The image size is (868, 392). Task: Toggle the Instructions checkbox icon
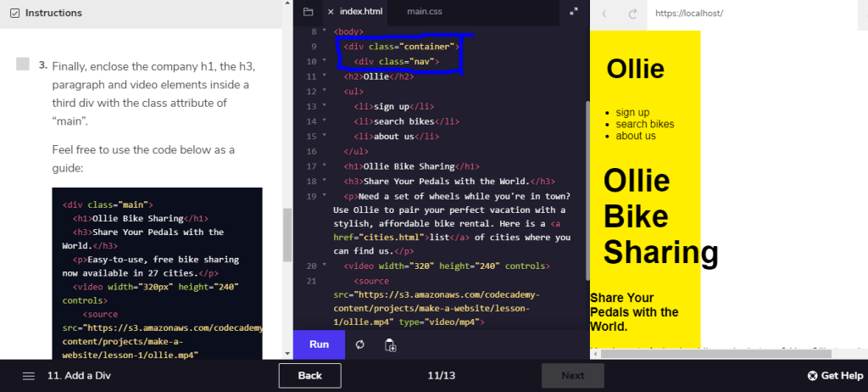pyautogui.click(x=14, y=13)
